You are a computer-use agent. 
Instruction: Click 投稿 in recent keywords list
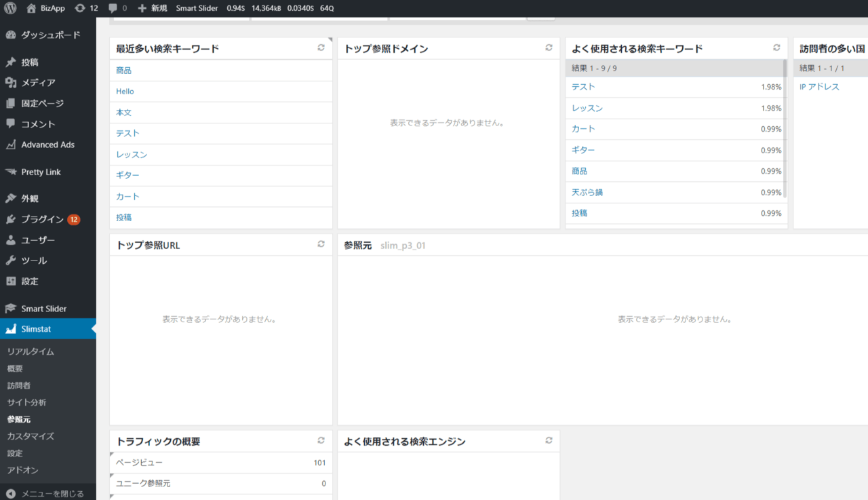(124, 218)
